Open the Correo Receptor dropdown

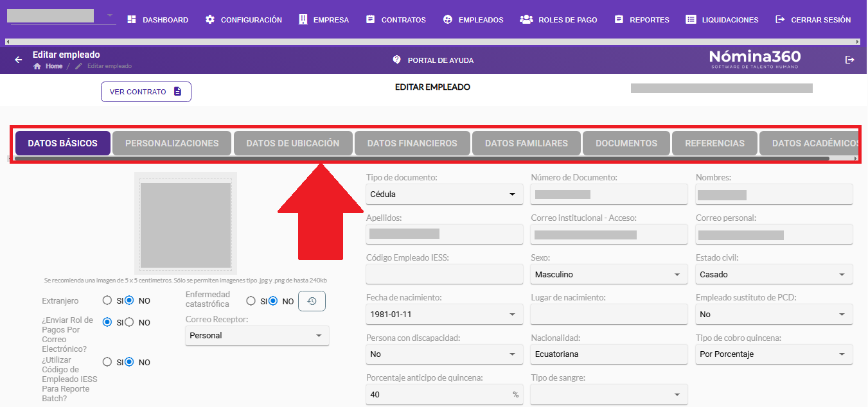coord(257,335)
